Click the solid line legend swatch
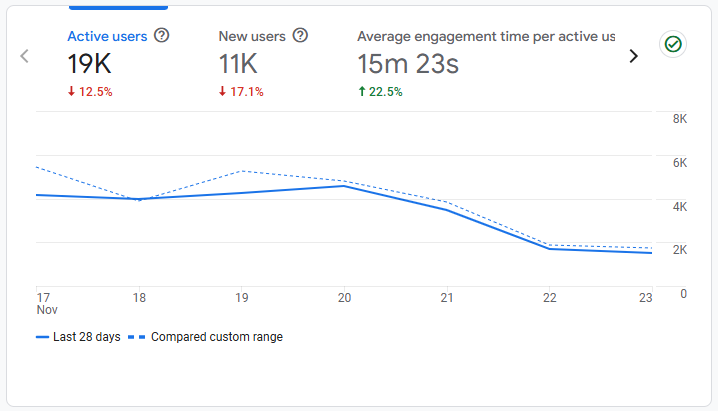Screen dimensions: 718x411 (x=43, y=337)
